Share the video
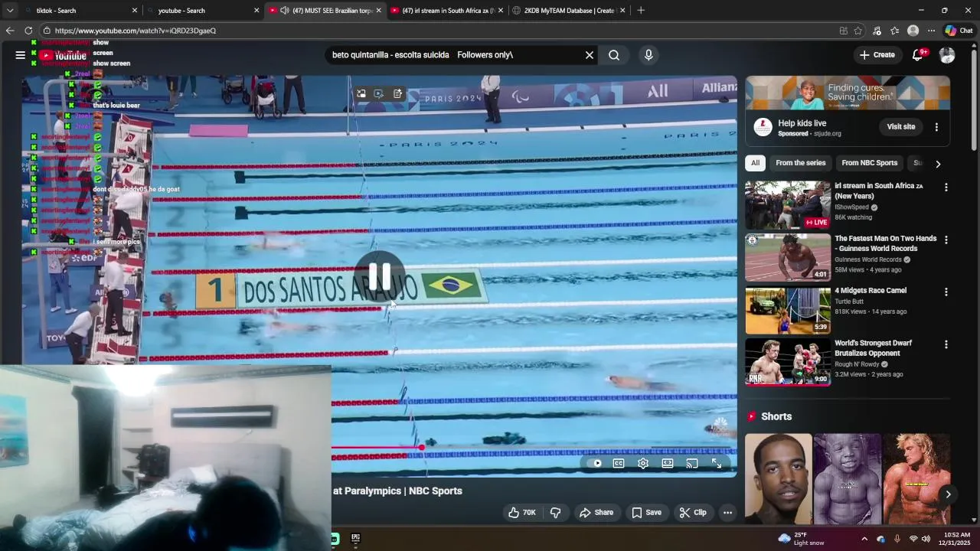The height and width of the screenshot is (551, 980). [x=596, y=513]
